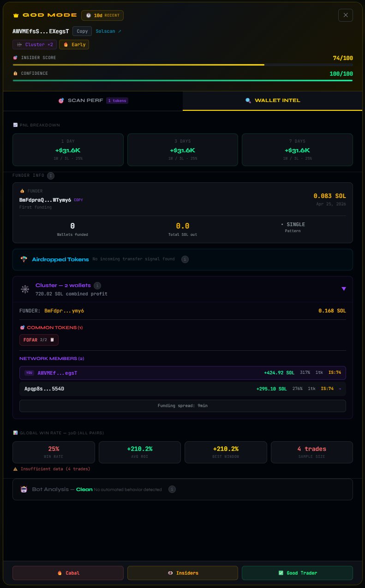The image size is (365, 588).
Task: Copy the wallet address AWVMEfsS...EXegsT
Action: (82, 31)
